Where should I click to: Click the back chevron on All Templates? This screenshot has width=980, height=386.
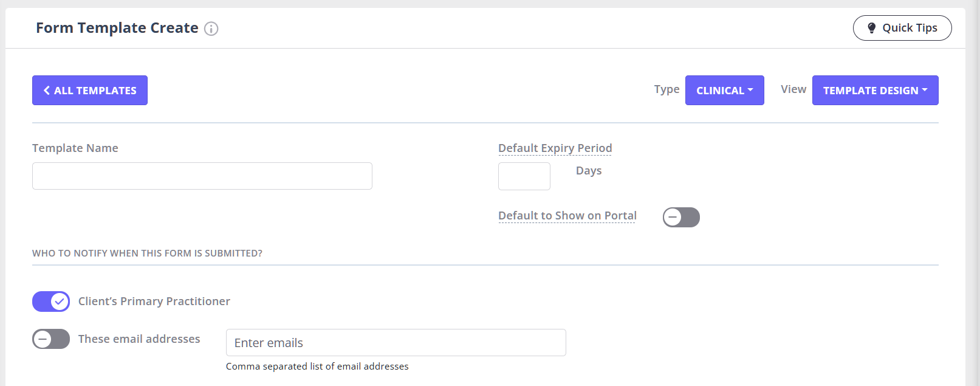point(47,90)
